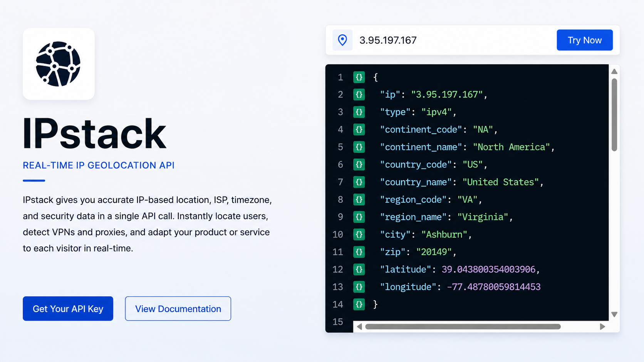Click the longitude number -77.48780059814453

[493, 287]
